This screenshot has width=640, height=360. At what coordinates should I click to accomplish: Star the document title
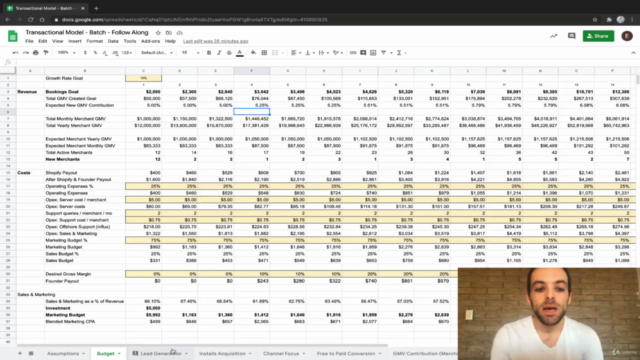(158, 33)
